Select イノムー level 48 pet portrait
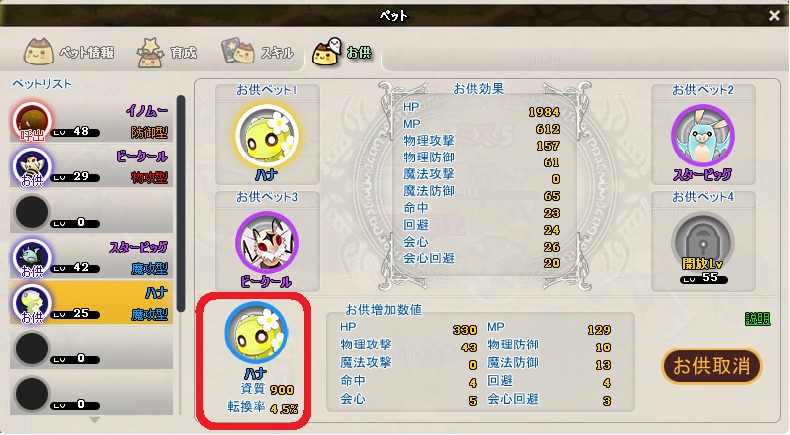Viewport: 790px width, 435px height. pos(32,121)
